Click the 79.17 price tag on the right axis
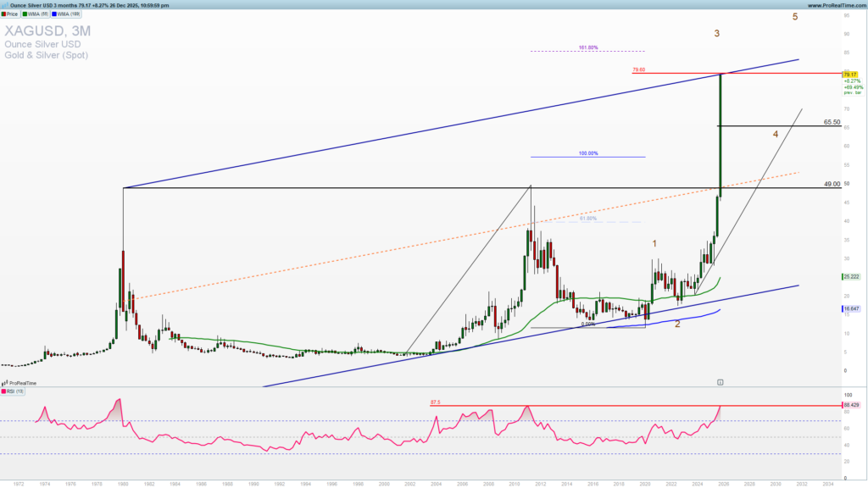The image size is (868, 488). 850,75
